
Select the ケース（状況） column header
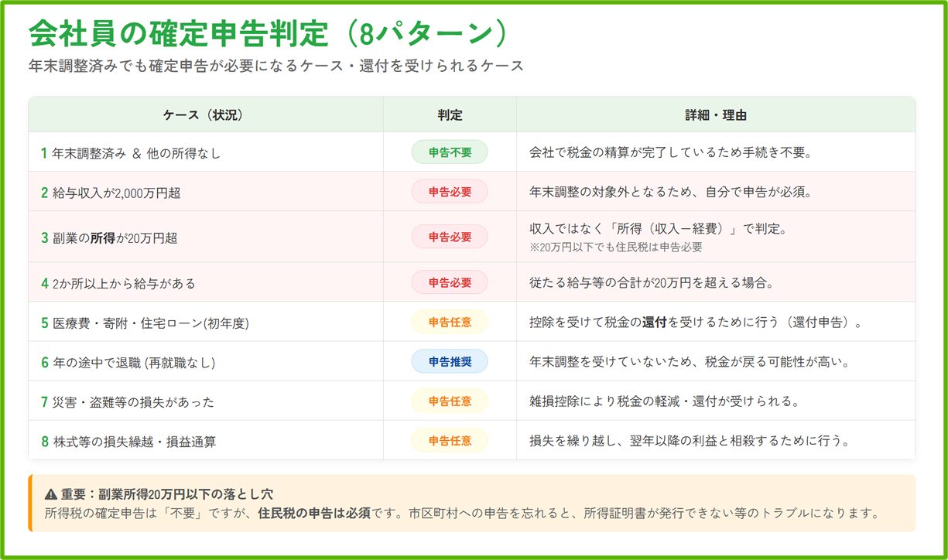coord(205,115)
